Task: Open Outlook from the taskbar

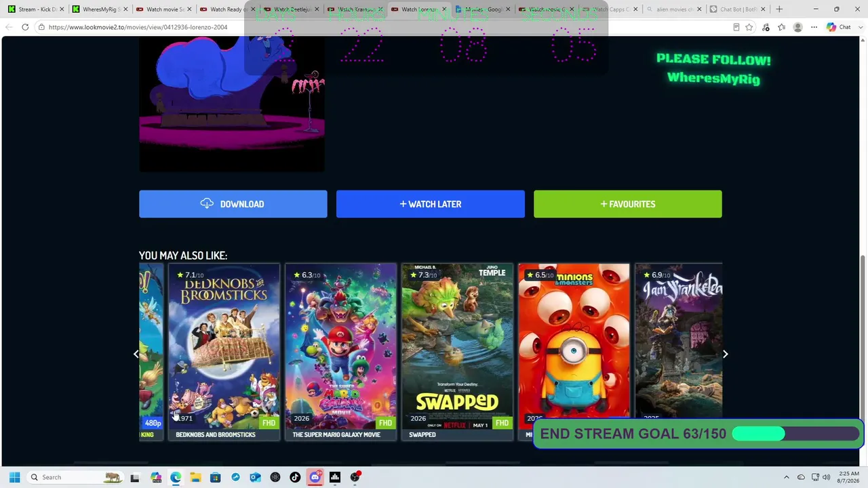Action: 255,477
